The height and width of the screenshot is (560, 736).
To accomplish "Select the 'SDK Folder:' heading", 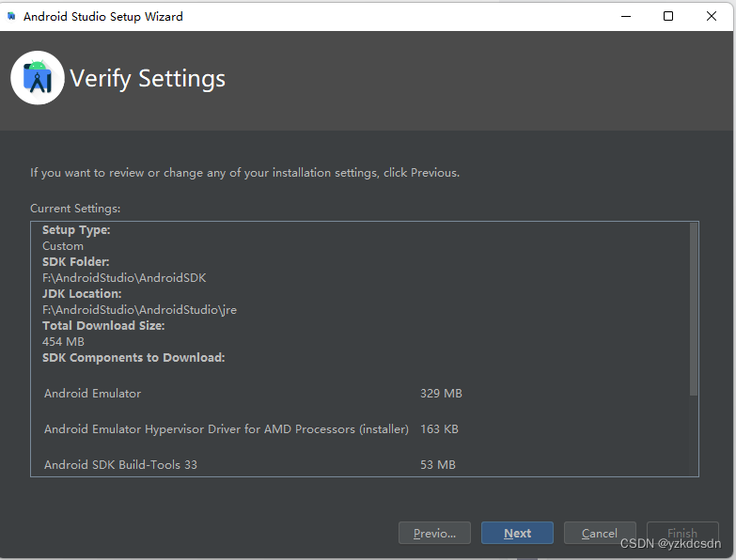I will click(75, 262).
